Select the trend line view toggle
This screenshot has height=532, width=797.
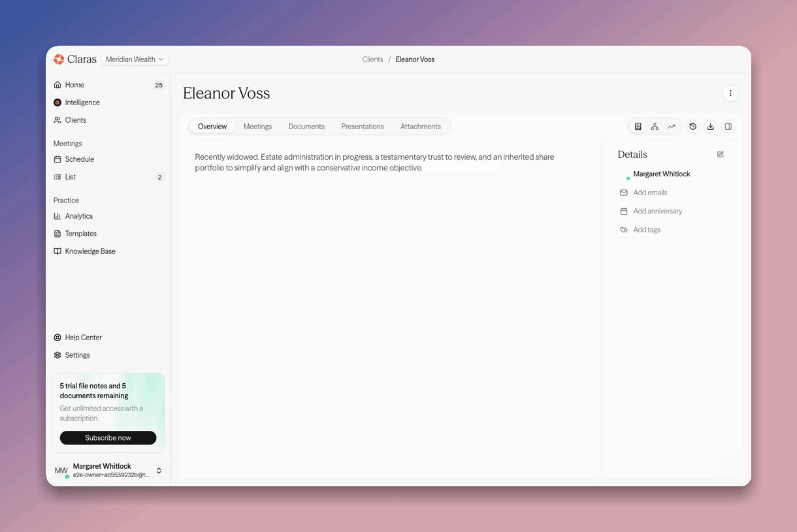click(671, 127)
